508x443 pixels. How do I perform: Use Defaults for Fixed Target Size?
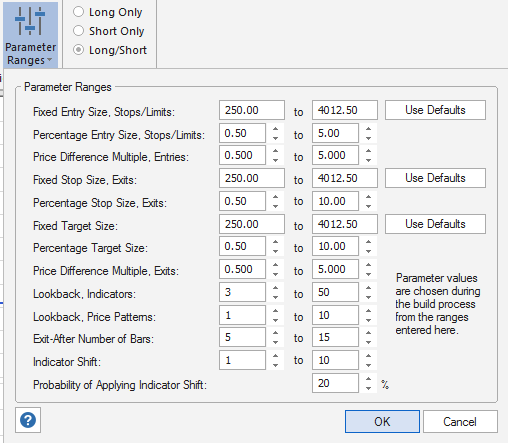pos(435,224)
